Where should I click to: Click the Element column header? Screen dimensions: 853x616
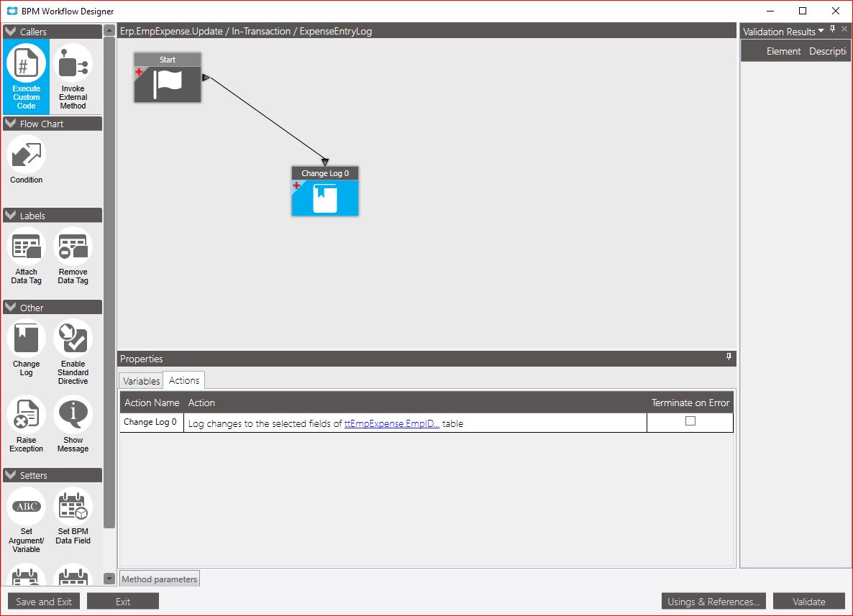(x=783, y=51)
